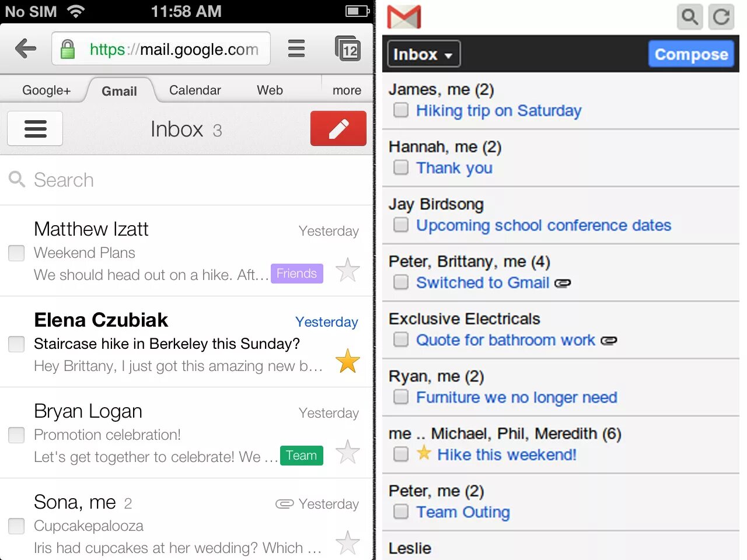The image size is (747, 560).
Task: Switch to the Web tab
Action: 270,90
